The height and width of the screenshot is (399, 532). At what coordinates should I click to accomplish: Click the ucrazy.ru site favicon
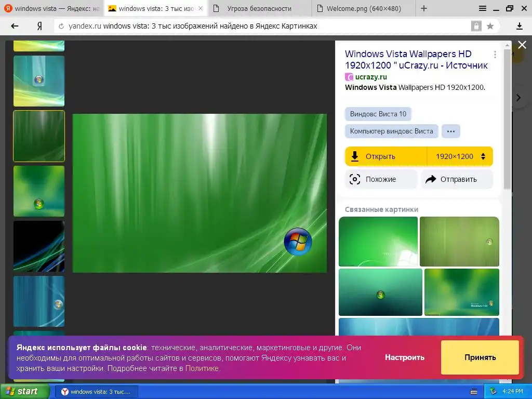click(x=349, y=77)
